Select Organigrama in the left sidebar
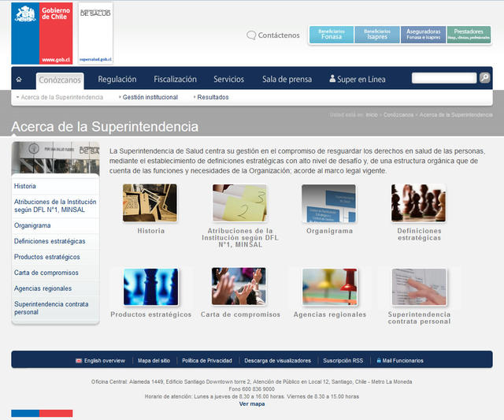This screenshot has height=420, width=504. [x=32, y=225]
